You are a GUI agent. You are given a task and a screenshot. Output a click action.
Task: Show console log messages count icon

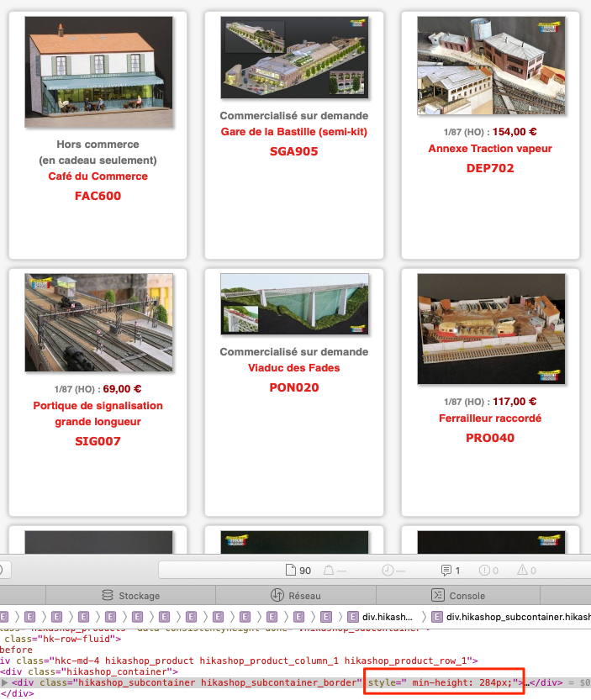[x=451, y=570]
